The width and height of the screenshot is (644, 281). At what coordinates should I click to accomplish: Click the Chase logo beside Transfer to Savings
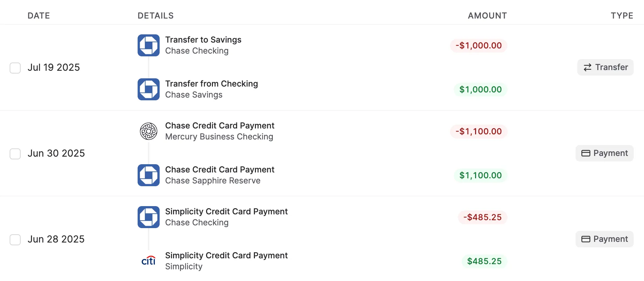click(x=148, y=45)
